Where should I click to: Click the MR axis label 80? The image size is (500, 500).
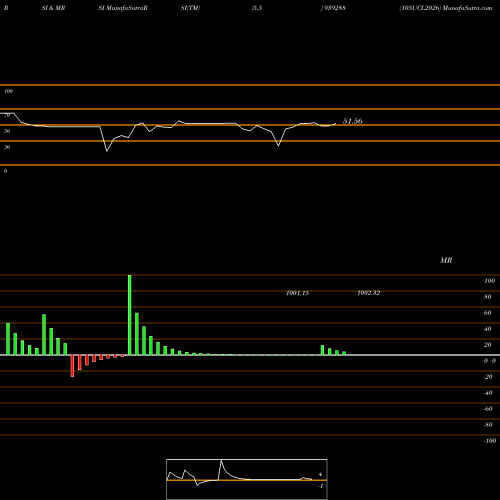(488, 297)
